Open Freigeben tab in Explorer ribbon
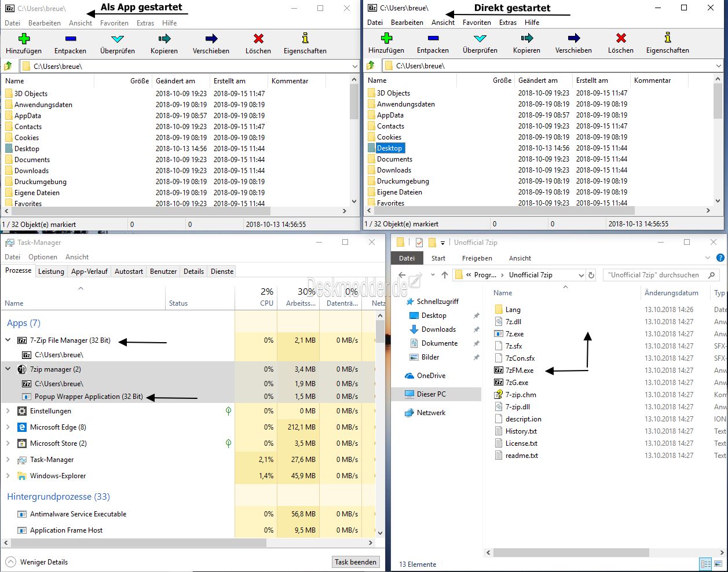Viewport: 728px width, 572px height. click(x=477, y=258)
